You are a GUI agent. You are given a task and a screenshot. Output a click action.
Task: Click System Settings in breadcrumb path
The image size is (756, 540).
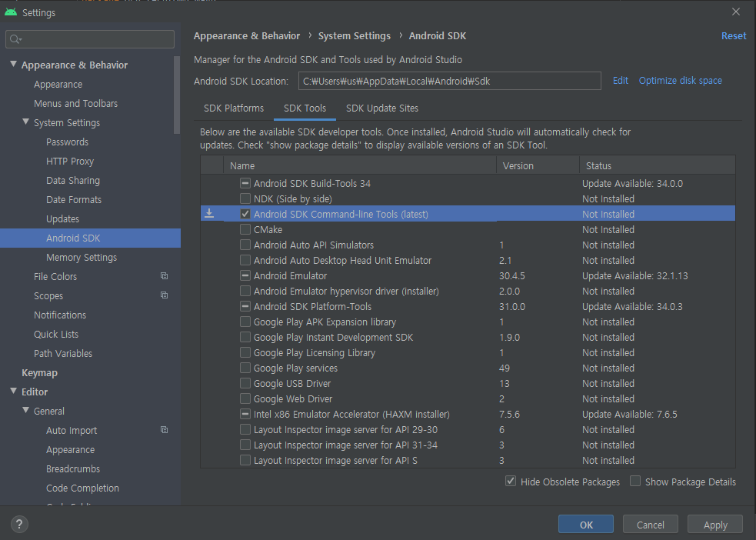(355, 35)
